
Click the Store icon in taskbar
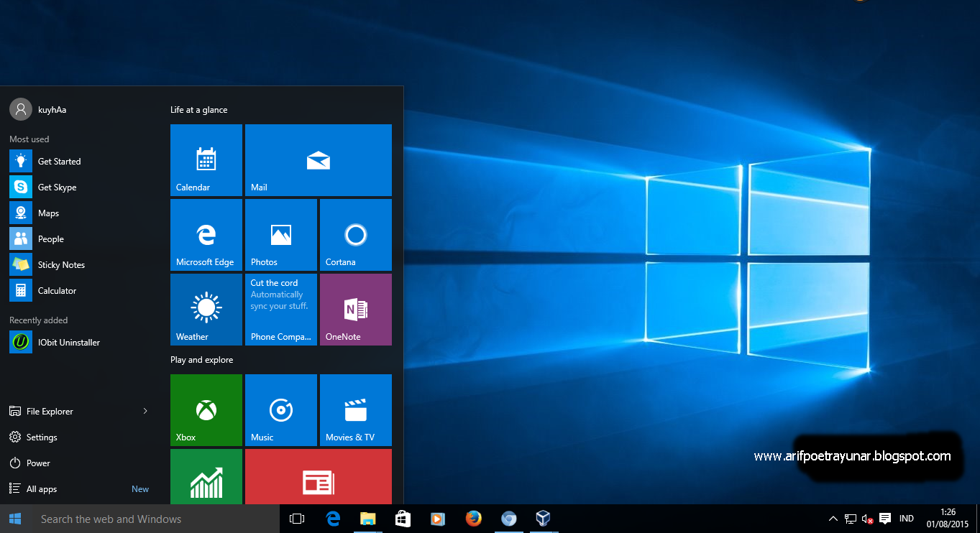click(403, 519)
